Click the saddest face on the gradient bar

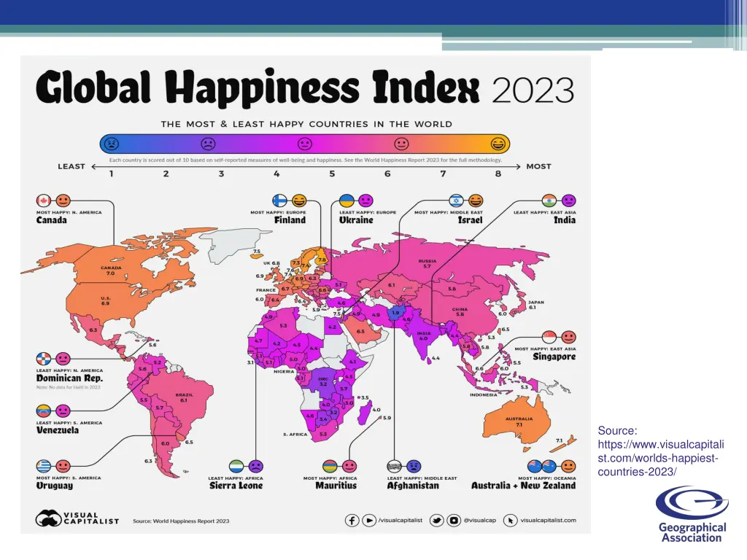pos(112,144)
